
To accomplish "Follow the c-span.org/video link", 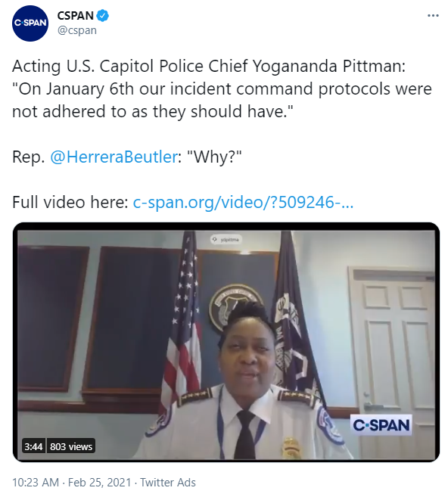I will point(243,202).
